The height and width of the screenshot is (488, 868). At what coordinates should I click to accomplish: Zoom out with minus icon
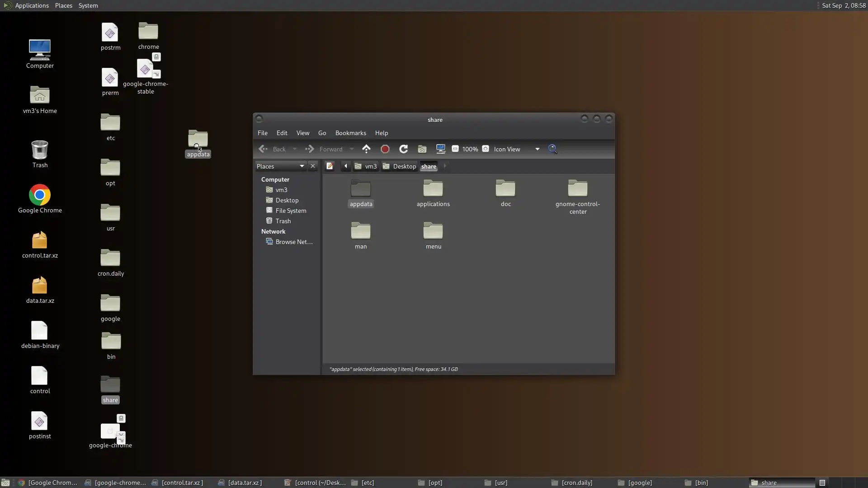pos(455,149)
